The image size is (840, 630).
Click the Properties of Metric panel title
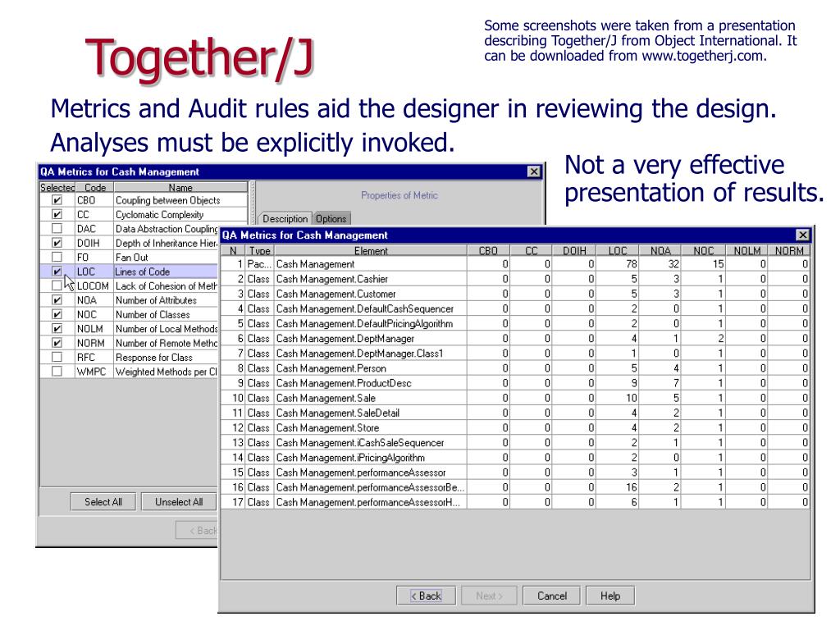point(399,195)
